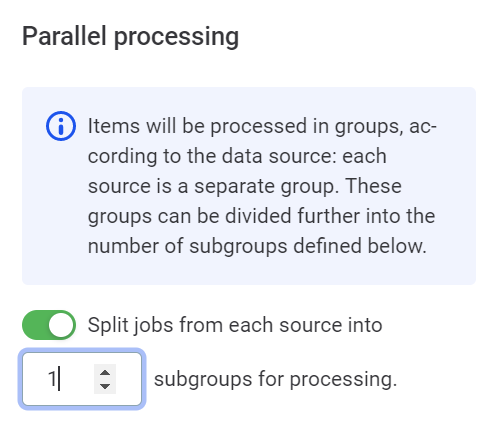Click the spinner arrows control in the input
The width and height of the screenshot is (495, 433).
click(x=105, y=379)
